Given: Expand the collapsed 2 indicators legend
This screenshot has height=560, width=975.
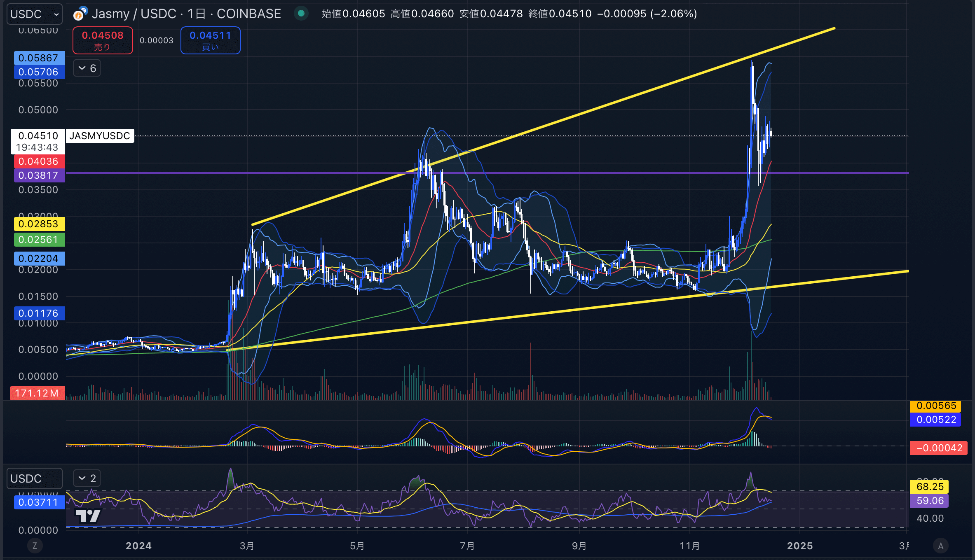Looking at the screenshot, I should 87,478.
